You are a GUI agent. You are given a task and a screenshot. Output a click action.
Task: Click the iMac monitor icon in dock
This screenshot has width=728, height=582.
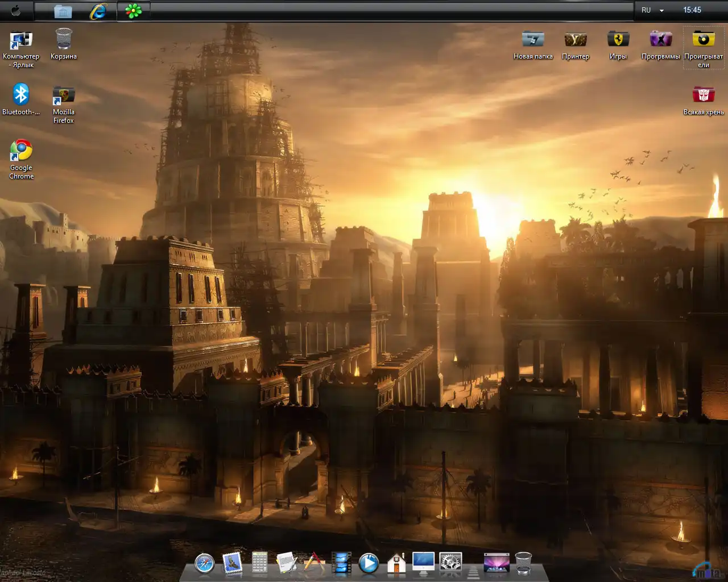[423, 563]
